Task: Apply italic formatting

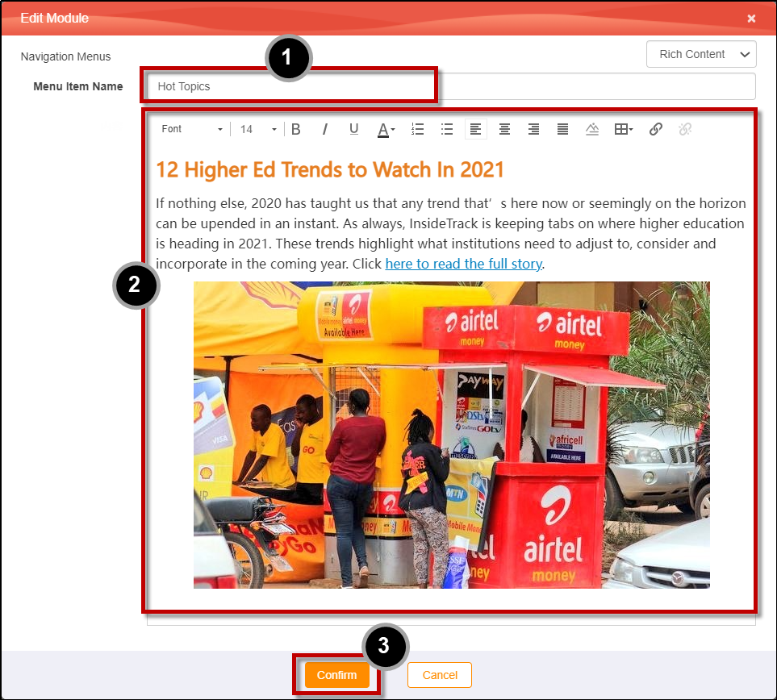Action: (324, 129)
